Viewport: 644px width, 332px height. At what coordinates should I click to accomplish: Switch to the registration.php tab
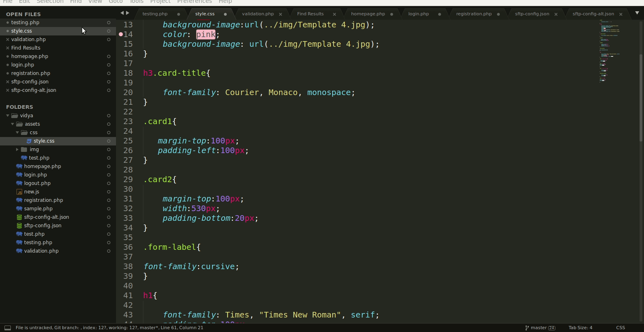point(474,14)
